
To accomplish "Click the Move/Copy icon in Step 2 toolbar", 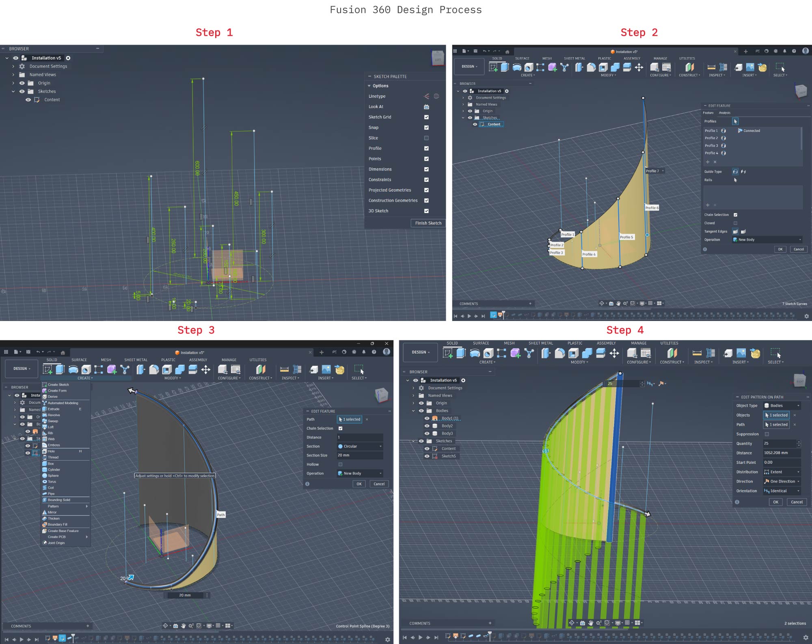I will pos(639,67).
